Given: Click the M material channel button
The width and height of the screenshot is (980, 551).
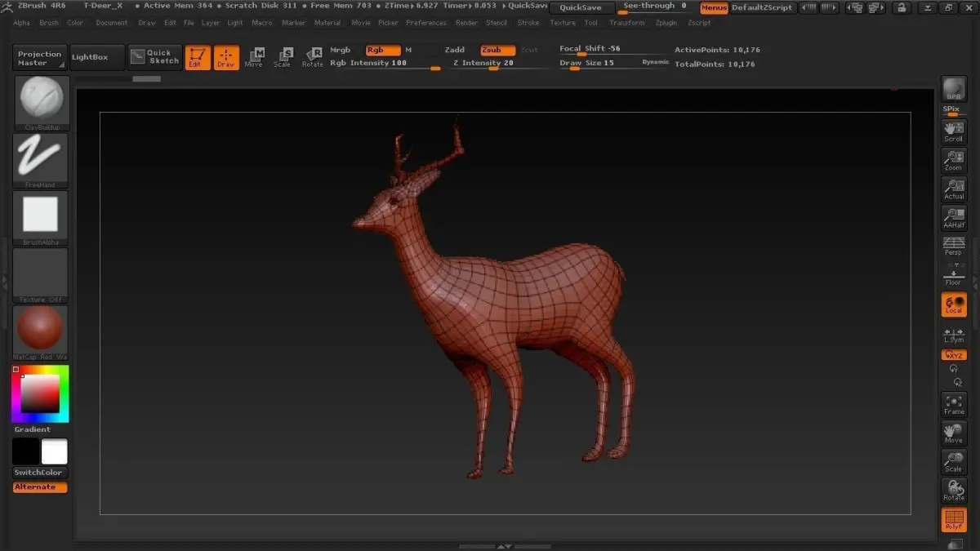Looking at the screenshot, I should tap(408, 51).
